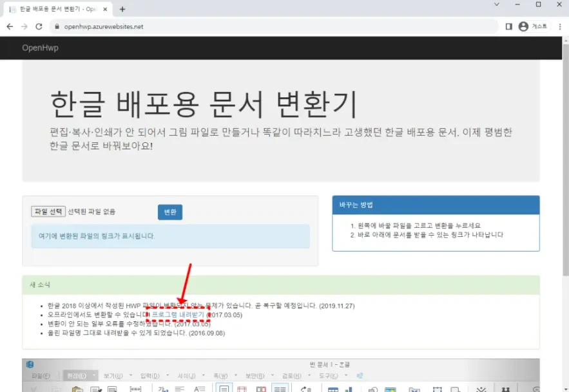Expand the arrow next to 입력(D)
569x392 pixels.
coord(168,375)
